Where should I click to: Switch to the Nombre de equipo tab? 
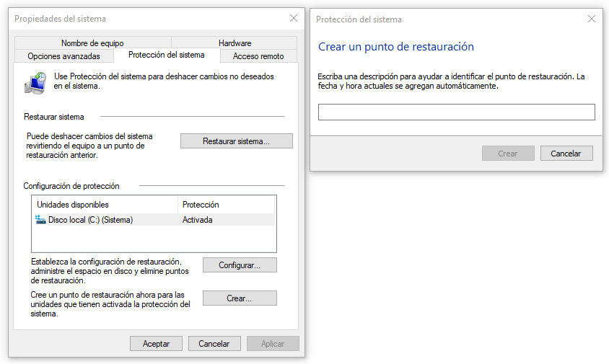coord(91,43)
